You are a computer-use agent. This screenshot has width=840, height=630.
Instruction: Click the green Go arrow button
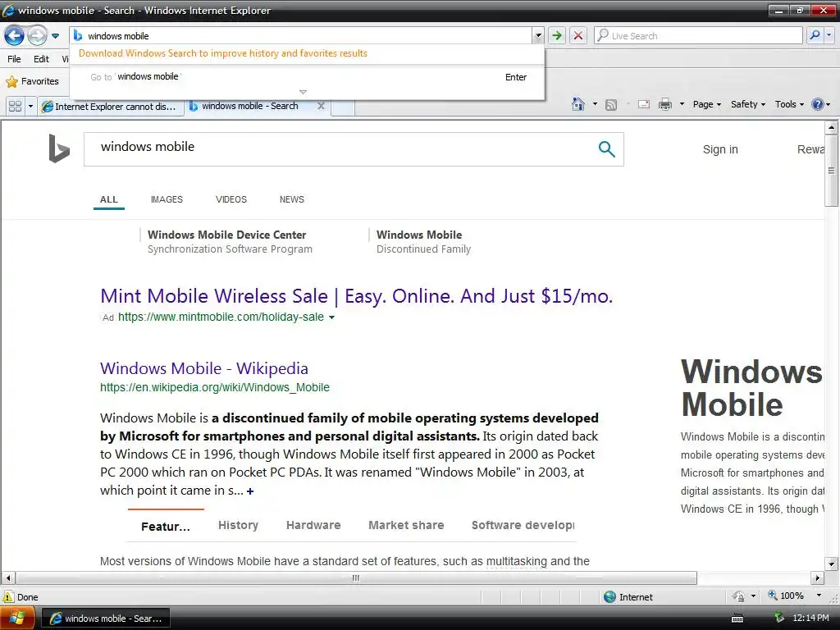[x=557, y=36]
